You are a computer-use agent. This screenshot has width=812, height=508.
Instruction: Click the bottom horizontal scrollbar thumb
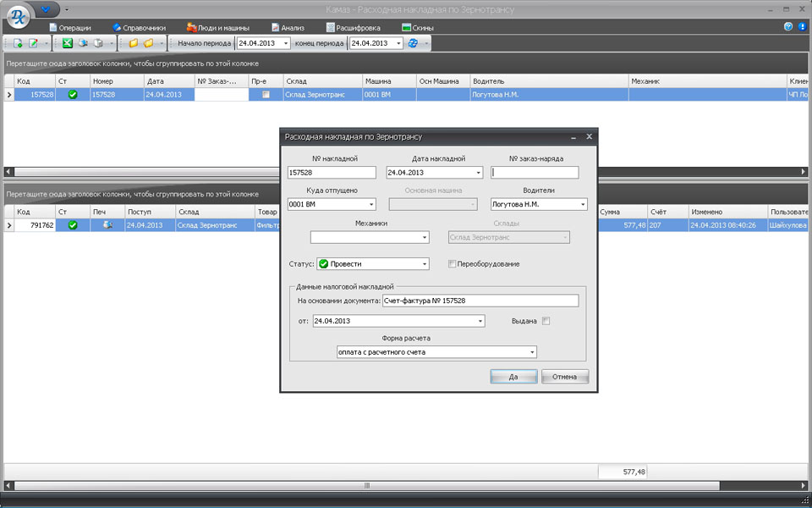(367, 486)
